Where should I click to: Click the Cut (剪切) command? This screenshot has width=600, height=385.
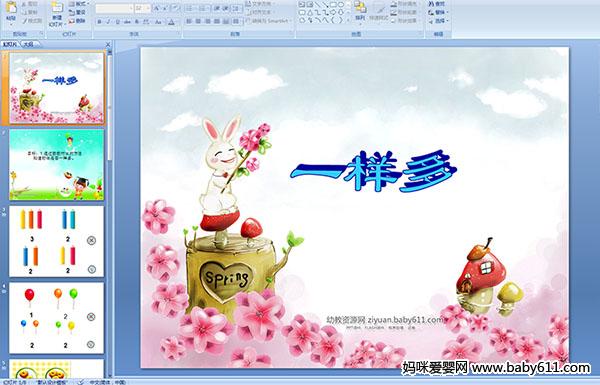click(x=29, y=4)
